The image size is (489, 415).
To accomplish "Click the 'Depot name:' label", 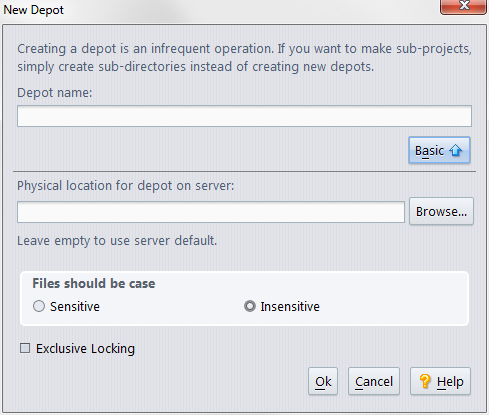I will click(x=54, y=92).
